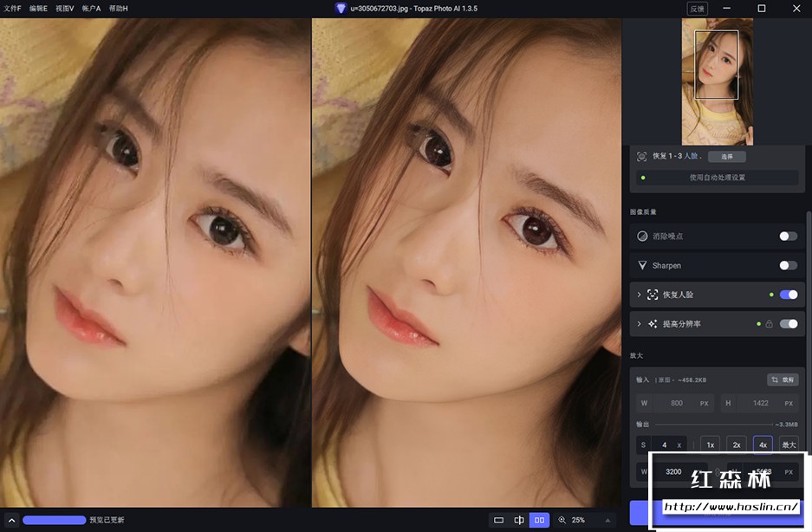Click the 消除噪点 denoise icon
Image resolution: width=812 pixels, height=532 pixels.
coord(642,237)
